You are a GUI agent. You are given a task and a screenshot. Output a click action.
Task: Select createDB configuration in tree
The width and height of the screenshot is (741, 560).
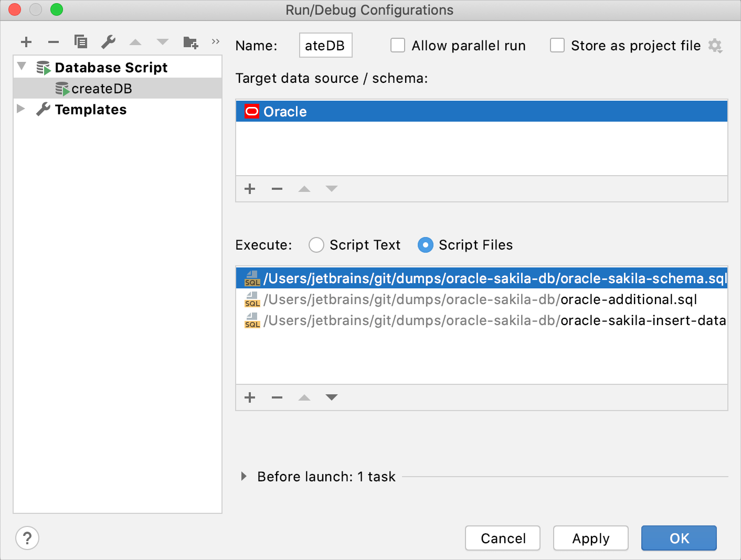[118, 88]
